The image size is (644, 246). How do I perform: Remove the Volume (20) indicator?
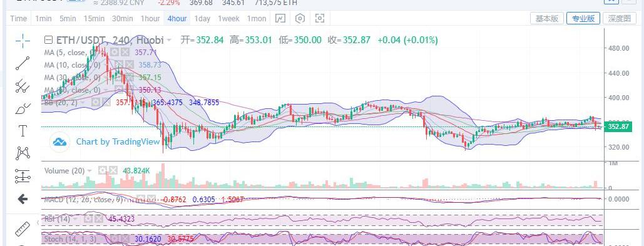coord(113,170)
